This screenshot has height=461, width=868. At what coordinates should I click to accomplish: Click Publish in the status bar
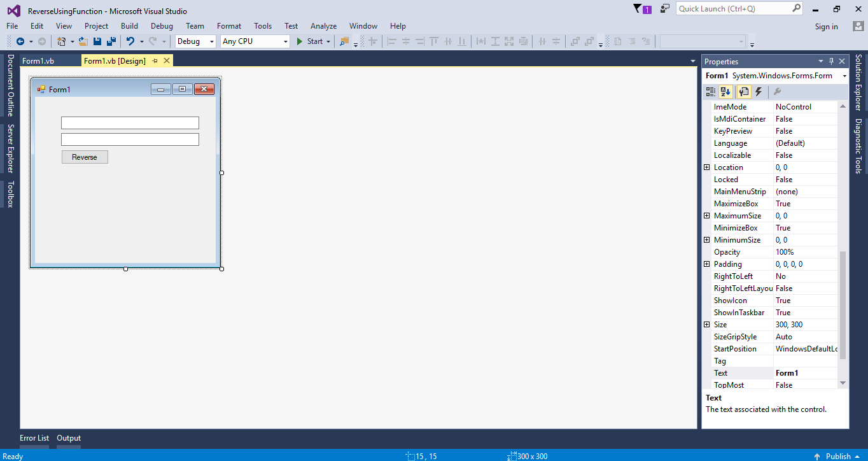pos(838,456)
